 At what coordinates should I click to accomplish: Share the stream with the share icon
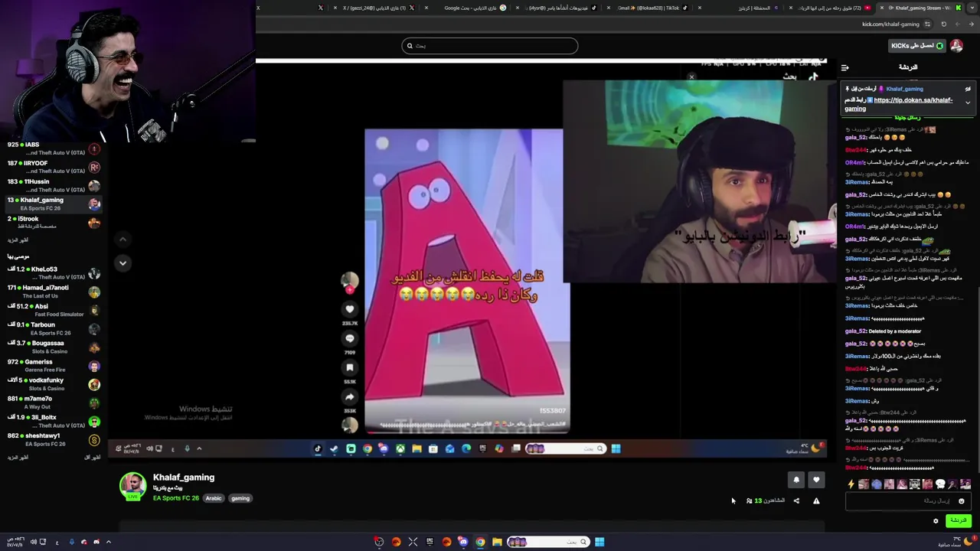point(796,500)
